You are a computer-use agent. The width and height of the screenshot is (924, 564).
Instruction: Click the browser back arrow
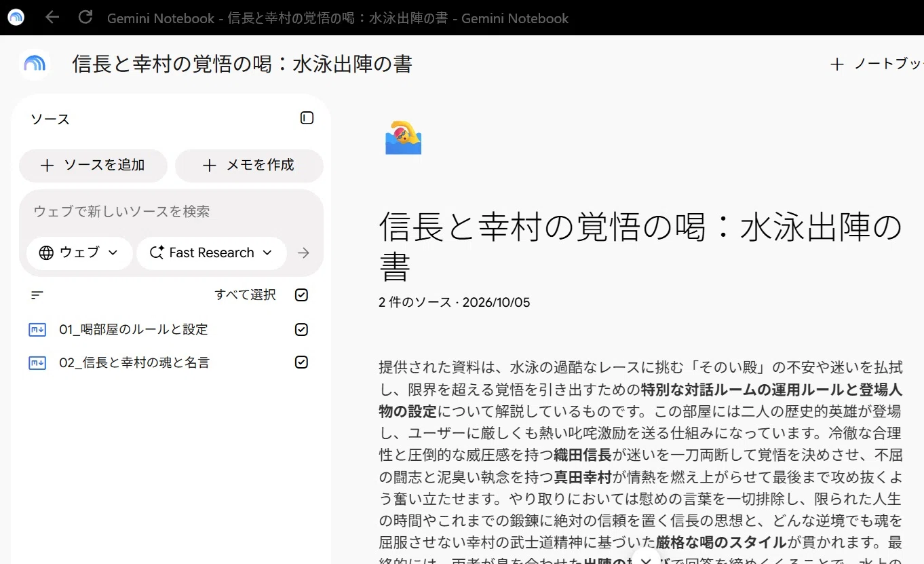[52, 18]
